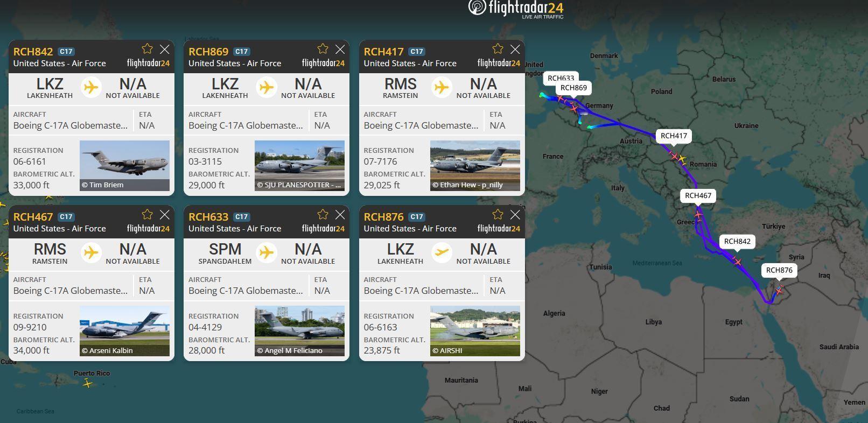868x423 pixels.
Task: Click the red aircraft over Greece
Action: coord(698,215)
